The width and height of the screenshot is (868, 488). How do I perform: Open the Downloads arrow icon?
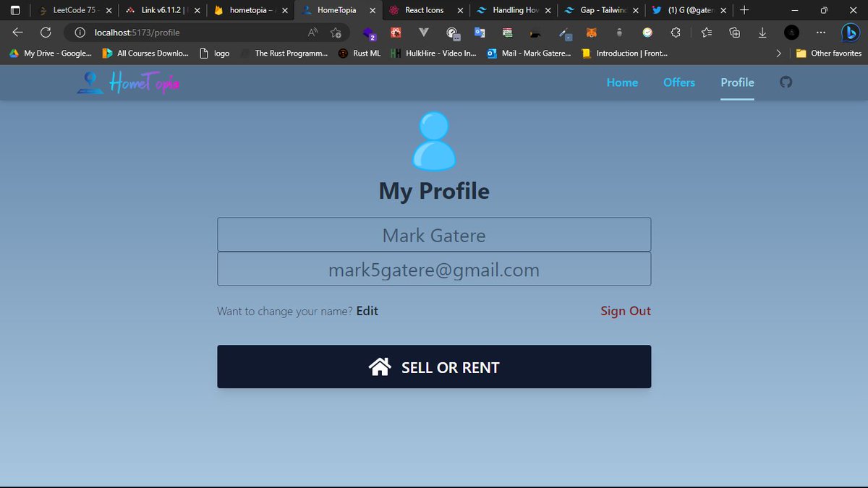(762, 33)
